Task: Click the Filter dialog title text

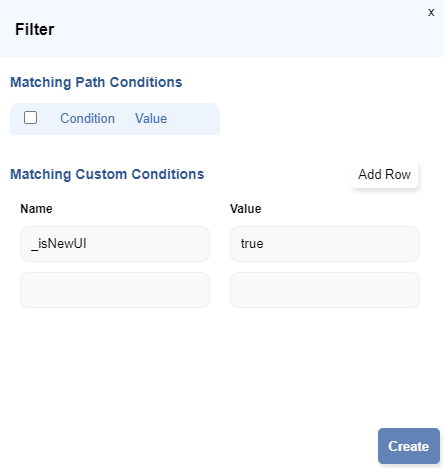Action: pos(35,29)
